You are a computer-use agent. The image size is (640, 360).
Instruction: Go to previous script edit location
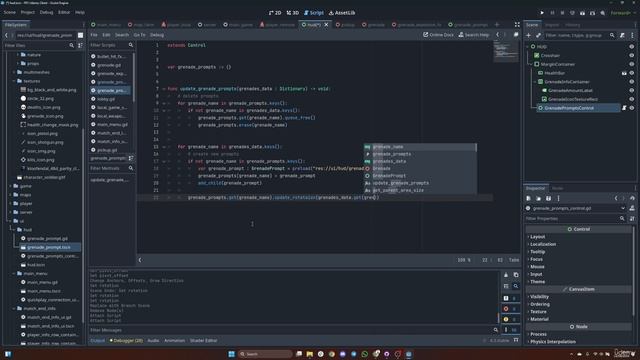[x=497, y=35]
